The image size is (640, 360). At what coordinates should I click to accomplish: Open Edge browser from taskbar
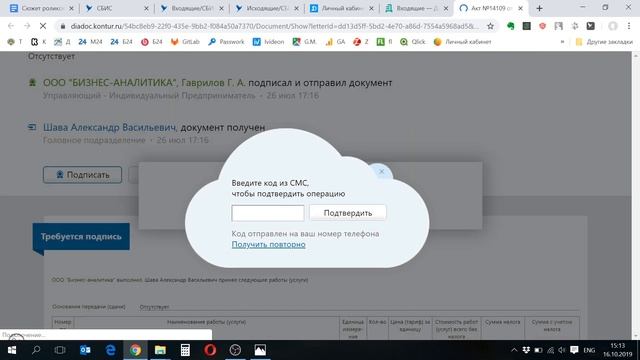click(110, 350)
